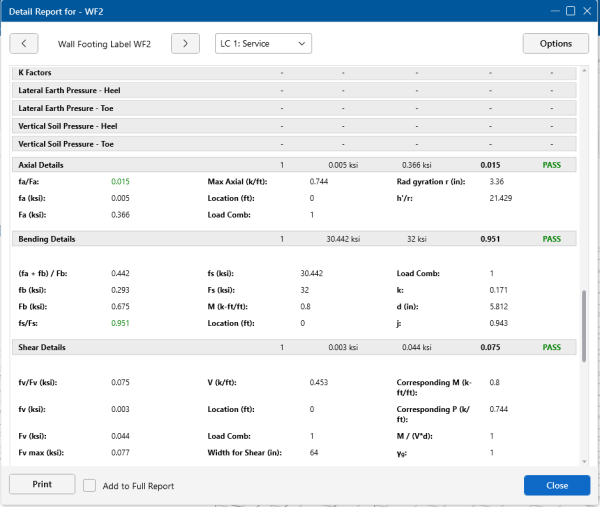Collapse the Bending Details section
This screenshot has height=507, width=600.
click(x=49, y=239)
